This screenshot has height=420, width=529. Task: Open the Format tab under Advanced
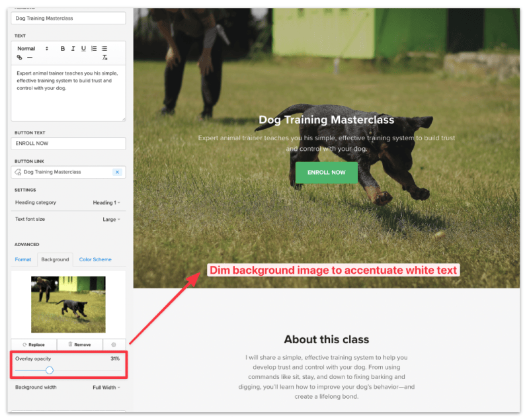(x=22, y=259)
